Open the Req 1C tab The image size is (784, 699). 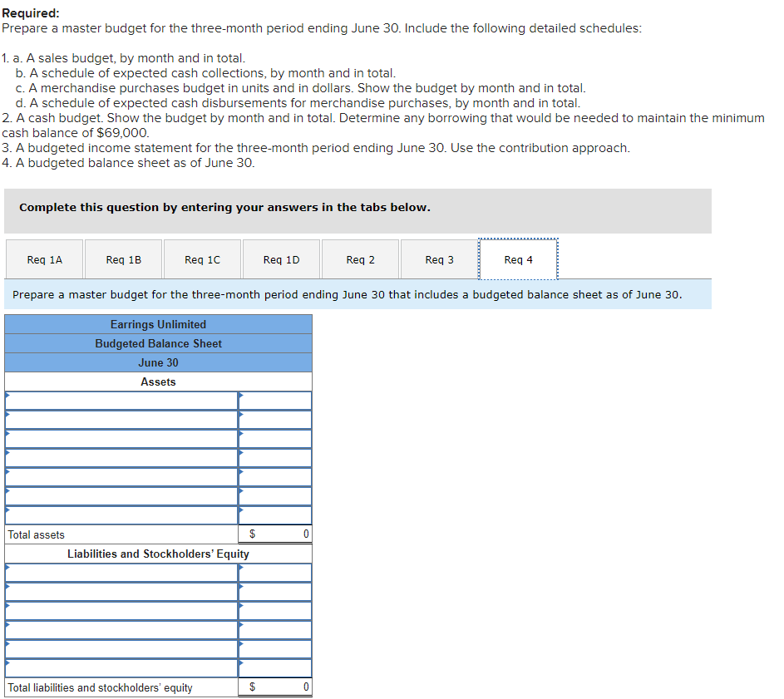tap(202, 258)
